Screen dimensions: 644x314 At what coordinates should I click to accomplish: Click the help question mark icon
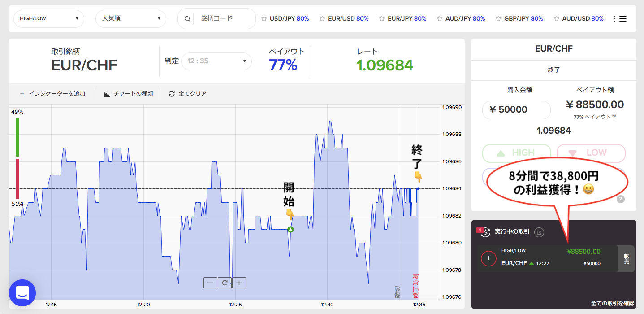[x=621, y=199]
